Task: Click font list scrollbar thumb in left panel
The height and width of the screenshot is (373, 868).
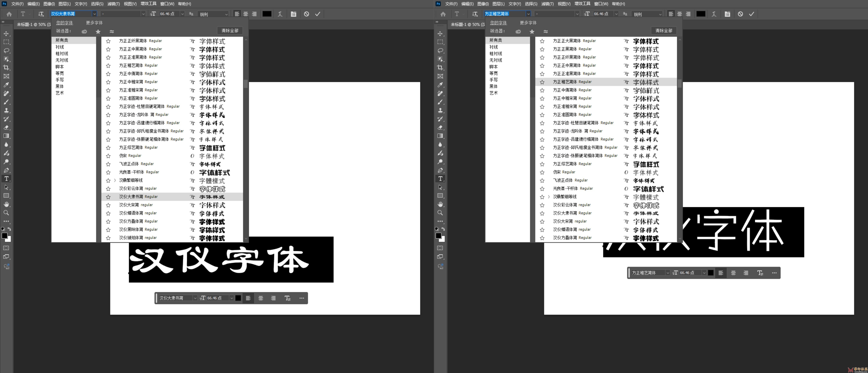Action: click(x=246, y=84)
